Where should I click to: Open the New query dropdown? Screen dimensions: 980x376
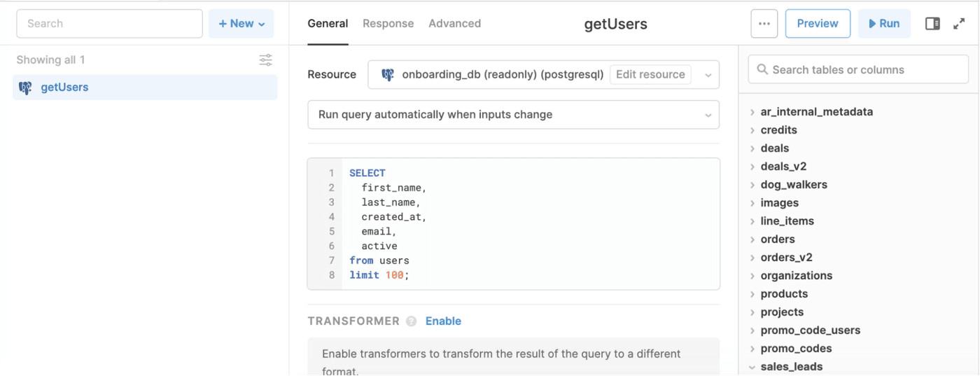(x=241, y=24)
